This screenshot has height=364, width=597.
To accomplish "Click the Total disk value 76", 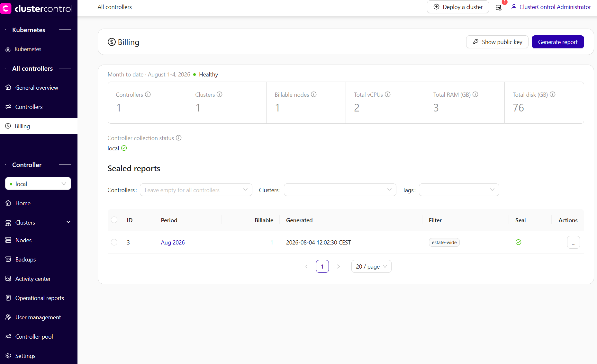I will 518,108.
